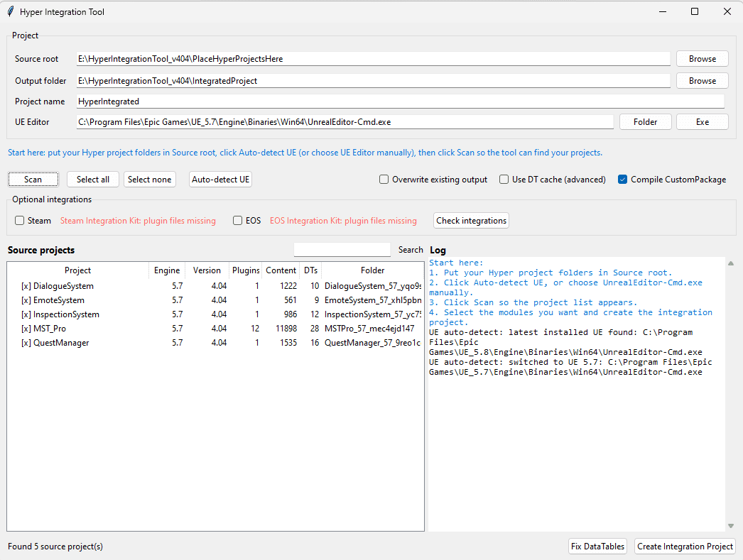Click content value 1535 in QuestManager row

(x=288, y=343)
